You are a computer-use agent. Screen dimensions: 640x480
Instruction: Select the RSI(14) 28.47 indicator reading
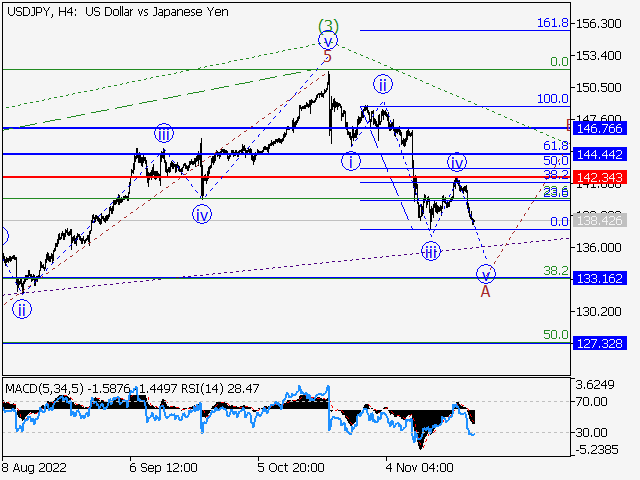(x=220, y=389)
